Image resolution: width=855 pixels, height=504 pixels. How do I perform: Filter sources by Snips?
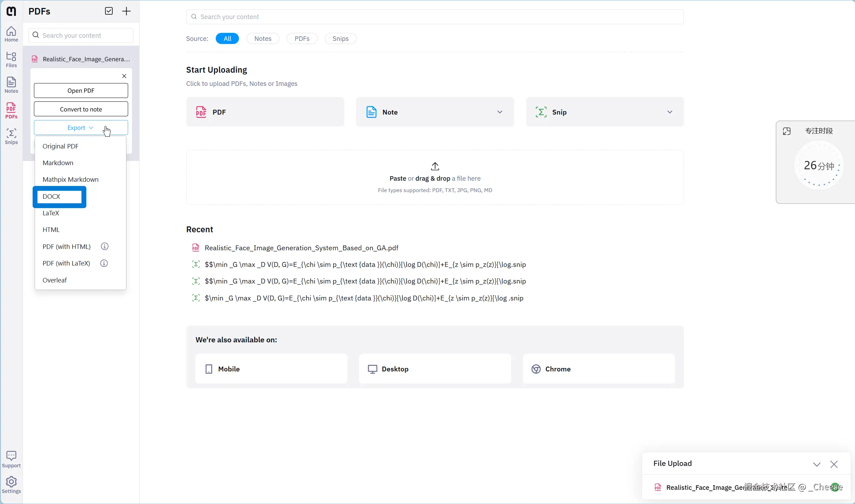(340, 38)
